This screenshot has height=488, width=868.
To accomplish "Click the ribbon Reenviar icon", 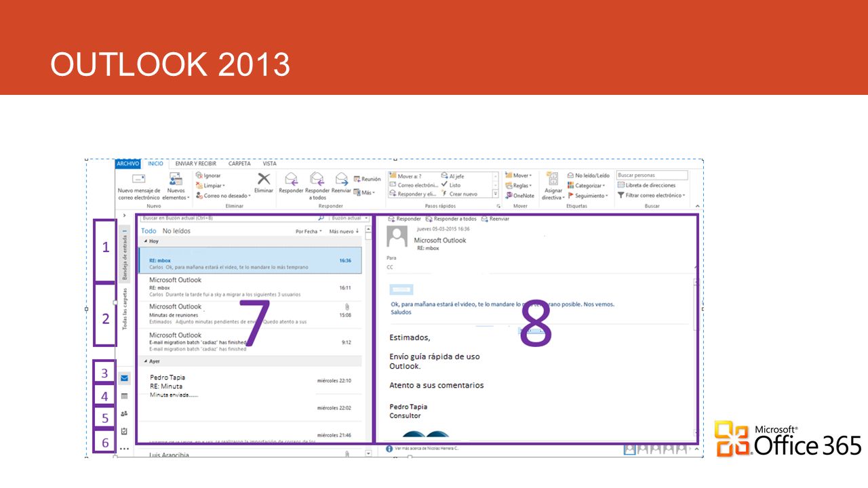I will [x=341, y=183].
